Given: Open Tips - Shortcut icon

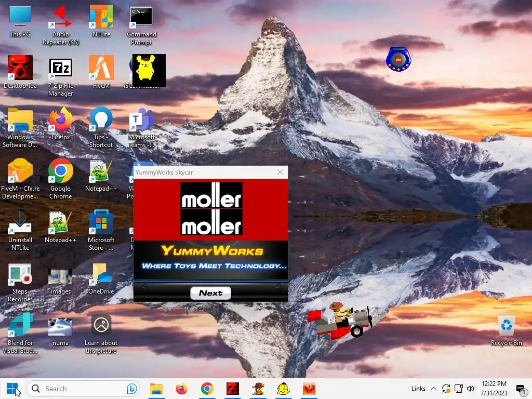Looking at the screenshot, I should (101, 128).
